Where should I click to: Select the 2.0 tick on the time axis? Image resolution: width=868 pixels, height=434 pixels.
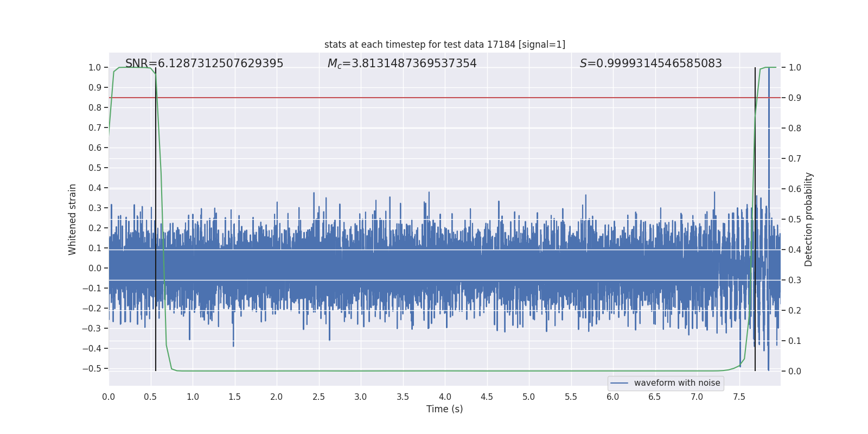pos(277,397)
